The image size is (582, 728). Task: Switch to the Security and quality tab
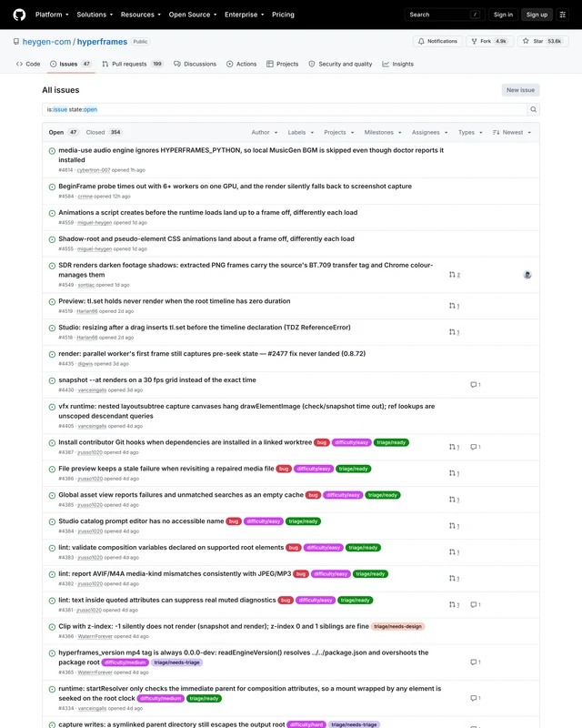pos(340,64)
